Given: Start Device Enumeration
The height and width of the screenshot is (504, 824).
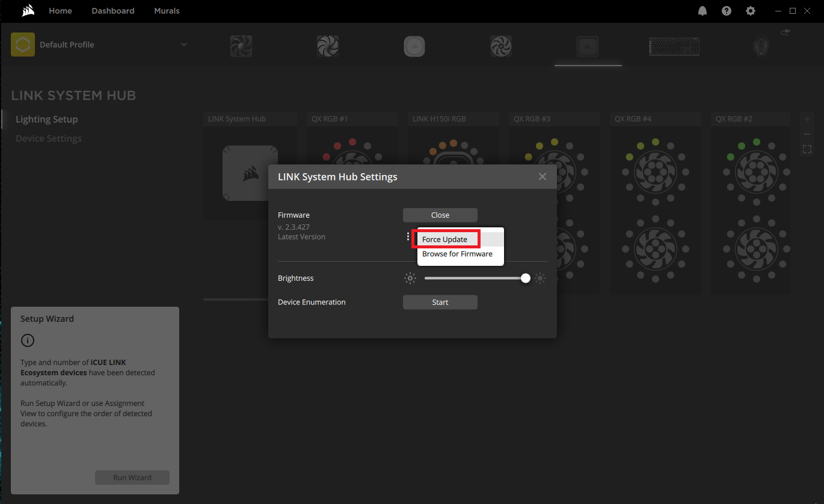Looking at the screenshot, I should 440,303.
